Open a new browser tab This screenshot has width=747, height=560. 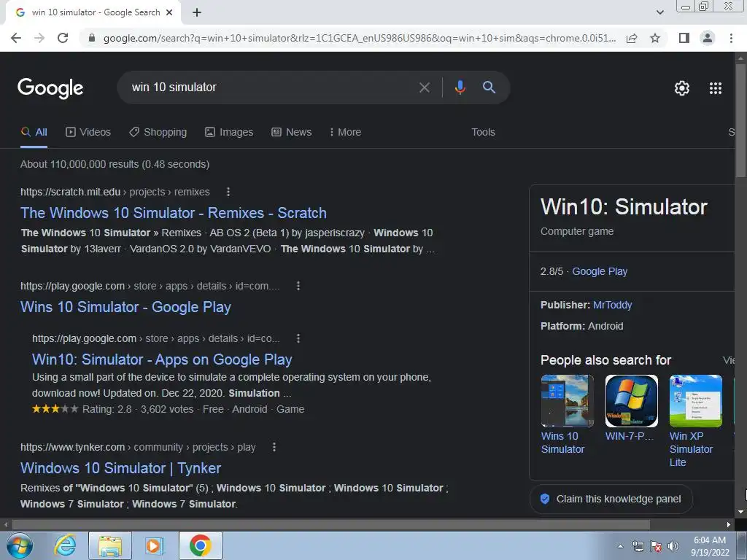coord(197,12)
